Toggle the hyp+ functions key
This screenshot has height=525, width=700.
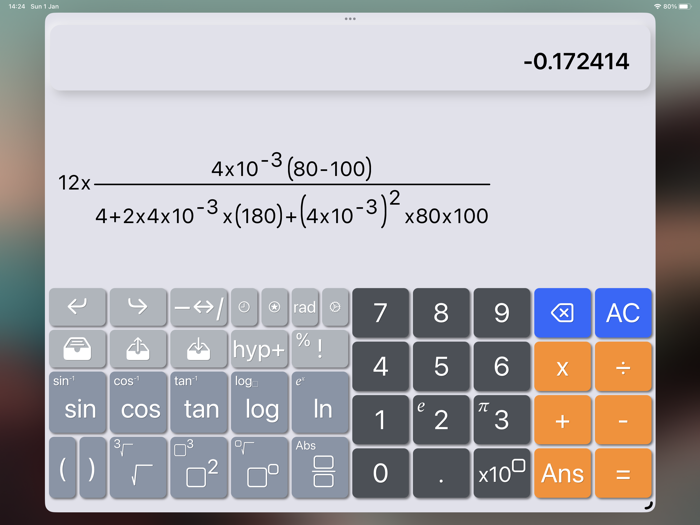point(259,349)
